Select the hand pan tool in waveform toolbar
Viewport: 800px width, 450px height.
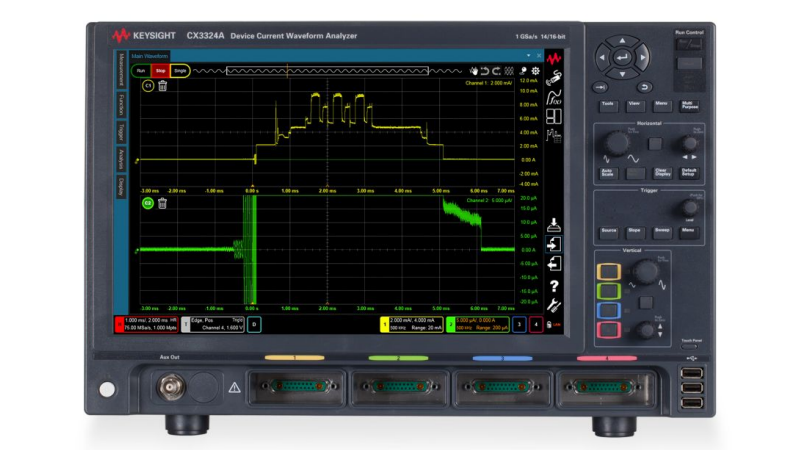tap(474, 71)
